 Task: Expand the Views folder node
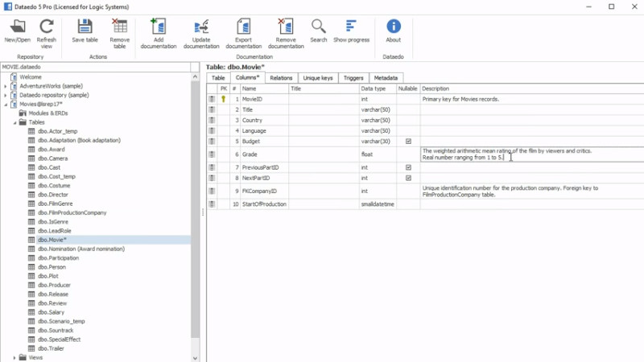(x=14, y=358)
